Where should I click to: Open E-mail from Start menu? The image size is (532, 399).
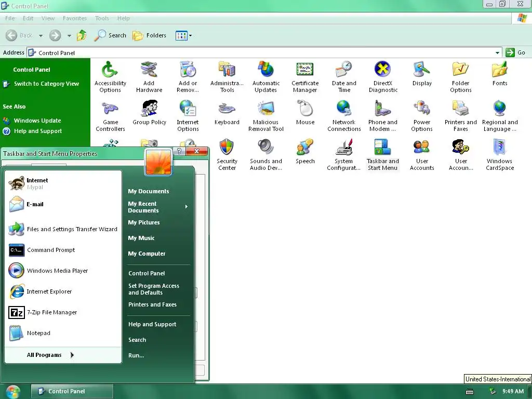point(63,204)
